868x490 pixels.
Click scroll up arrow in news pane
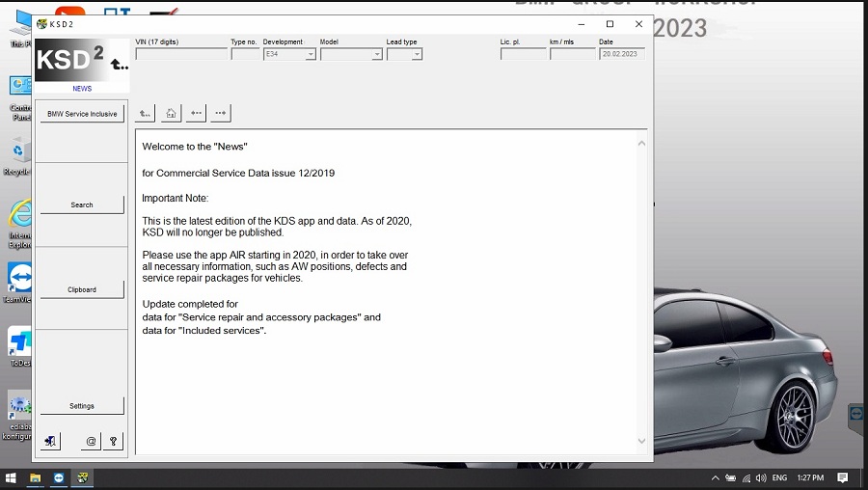pos(641,144)
